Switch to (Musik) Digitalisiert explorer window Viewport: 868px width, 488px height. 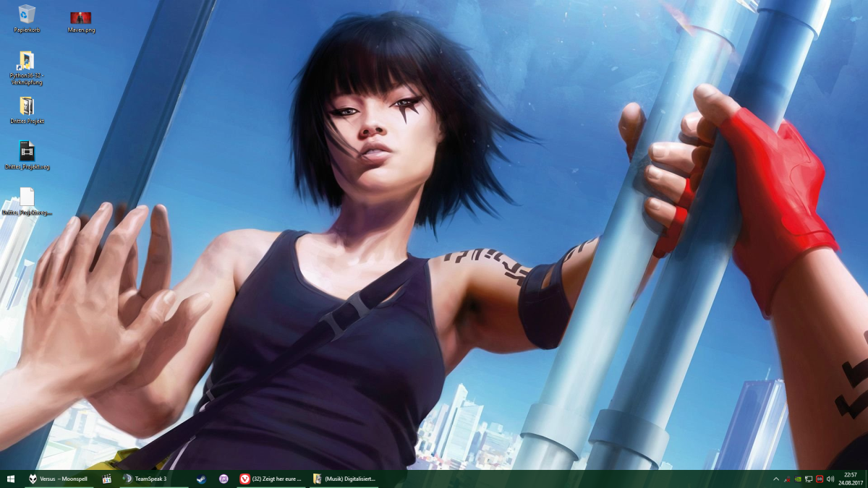(344, 479)
